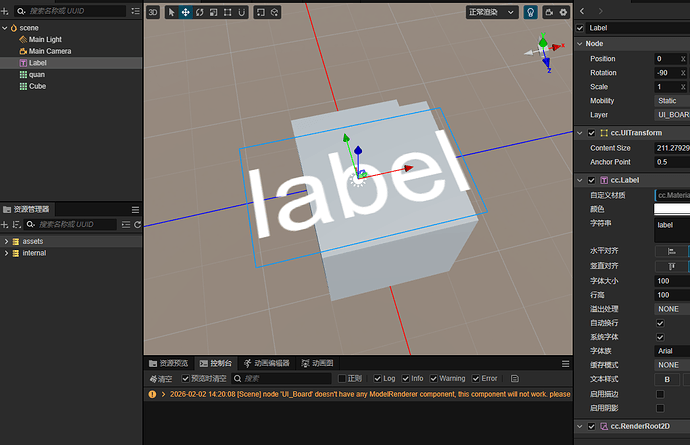The width and height of the screenshot is (690, 445).
Task: Expand the internal folder
Action: click(x=6, y=253)
